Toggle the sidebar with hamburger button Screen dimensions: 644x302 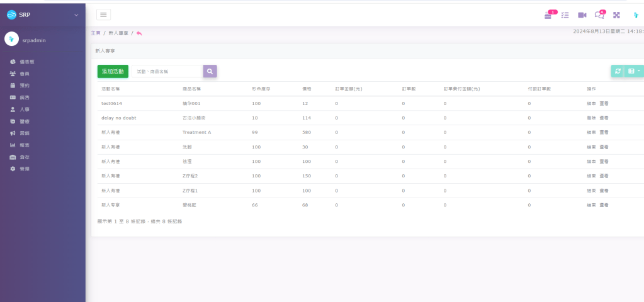(104, 14)
